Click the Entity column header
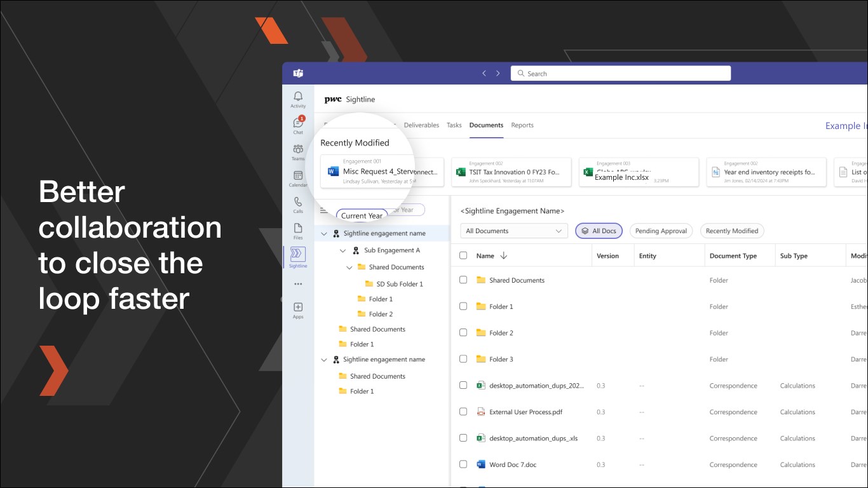This screenshot has width=868, height=488. [x=648, y=256]
